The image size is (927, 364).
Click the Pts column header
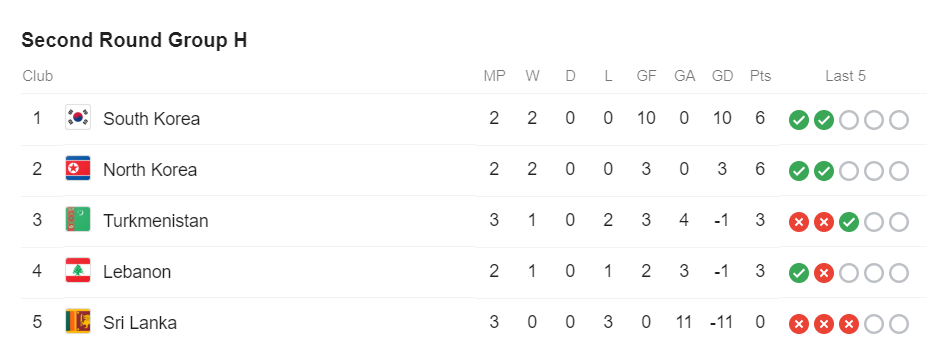pyautogui.click(x=760, y=76)
